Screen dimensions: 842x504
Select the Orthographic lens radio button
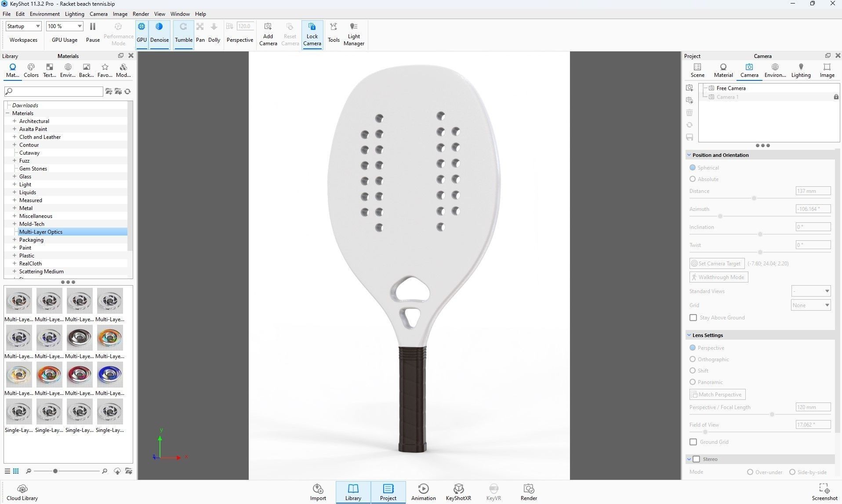pos(693,359)
